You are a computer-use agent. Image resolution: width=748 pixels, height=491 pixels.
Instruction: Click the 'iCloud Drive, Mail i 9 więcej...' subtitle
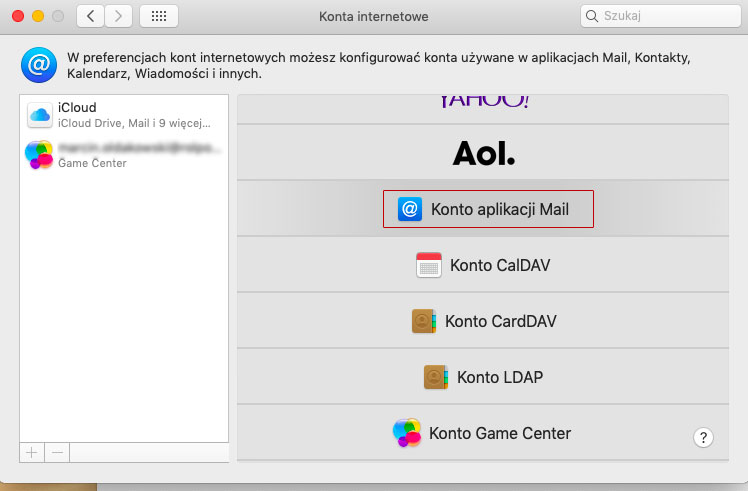pyautogui.click(x=134, y=123)
